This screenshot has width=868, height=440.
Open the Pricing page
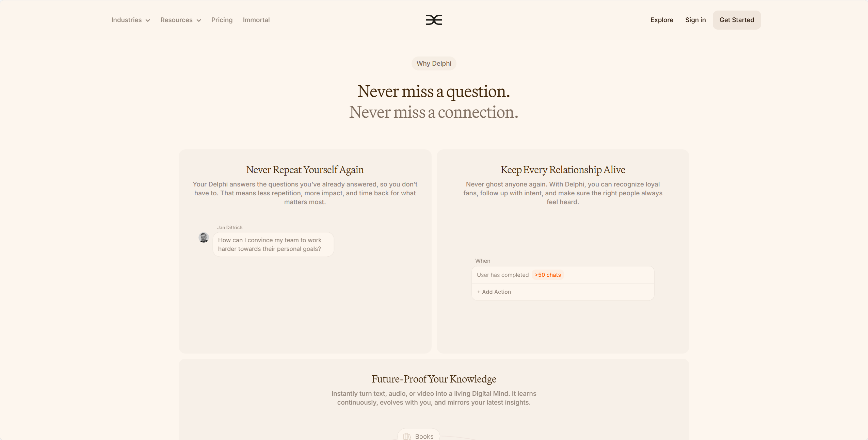point(222,20)
